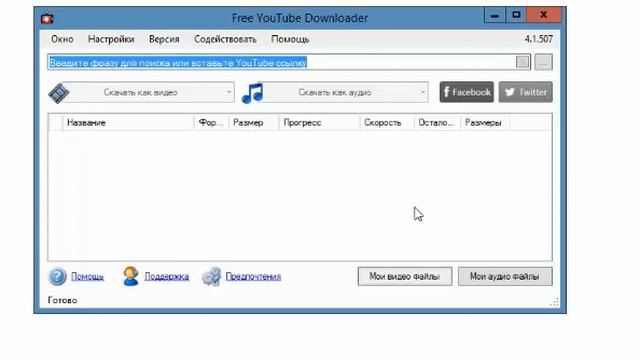
Task: Click the film strip video icon
Action: click(59, 93)
